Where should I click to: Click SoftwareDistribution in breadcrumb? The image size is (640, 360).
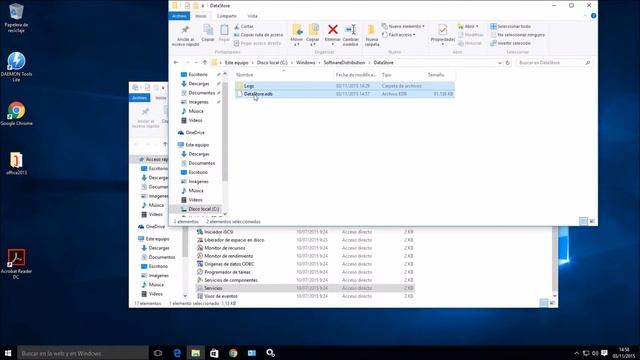click(344, 63)
